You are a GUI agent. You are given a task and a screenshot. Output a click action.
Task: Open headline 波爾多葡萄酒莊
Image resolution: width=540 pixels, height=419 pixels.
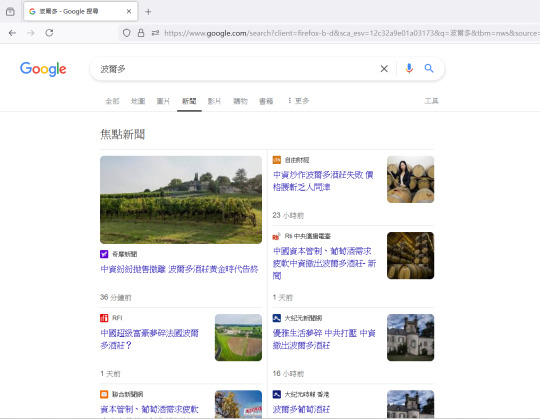(301, 409)
